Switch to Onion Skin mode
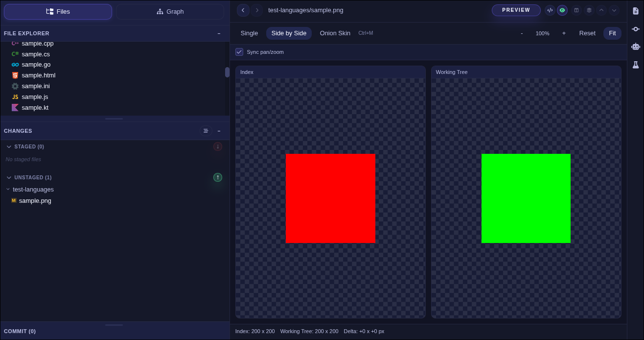Screen dimensions: 644x340 click(335, 33)
